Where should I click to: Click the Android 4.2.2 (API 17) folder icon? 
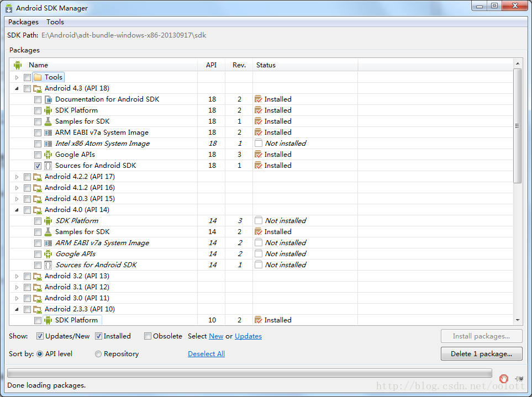38,177
